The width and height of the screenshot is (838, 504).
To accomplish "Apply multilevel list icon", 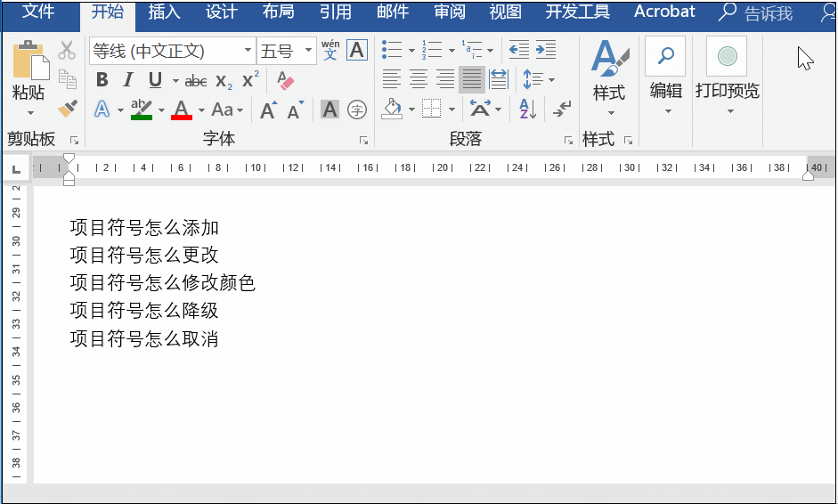I will click(472, 50).
